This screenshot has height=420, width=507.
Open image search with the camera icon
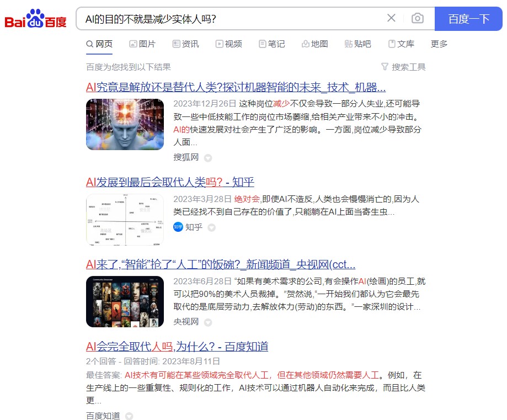[x=418, y=18]
